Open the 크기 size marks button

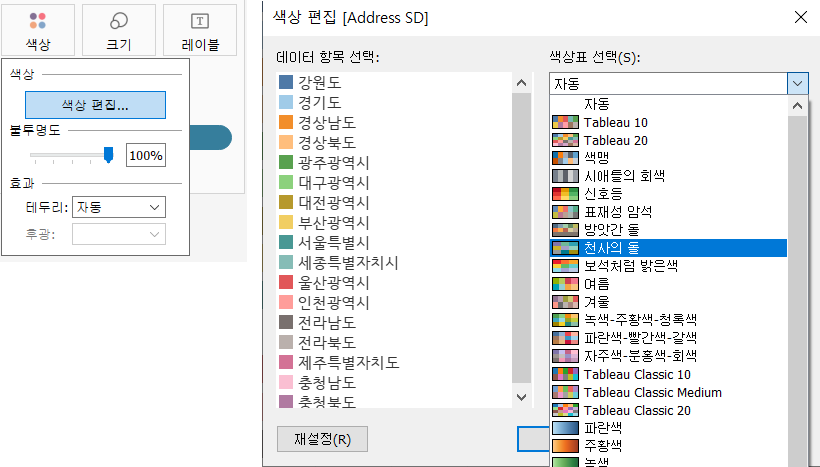tap(119, 30)
